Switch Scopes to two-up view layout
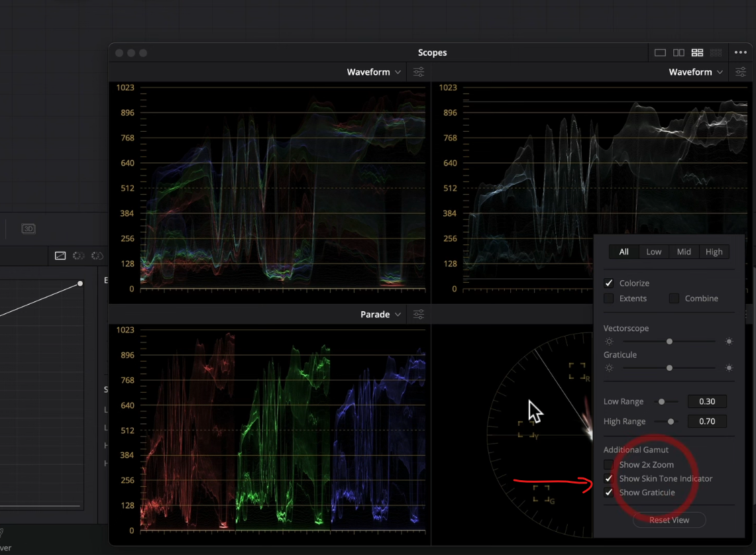 point(678,52)
